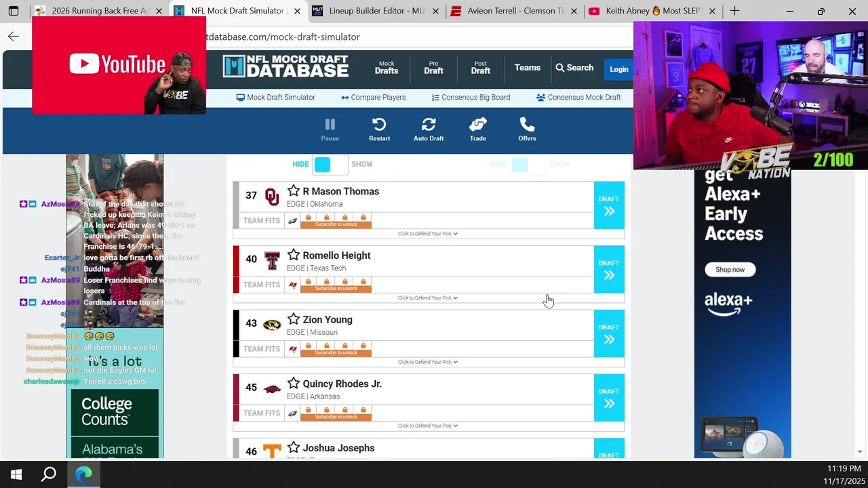
Task: Draft Zion Young
Action: click(x=609, y=333)
